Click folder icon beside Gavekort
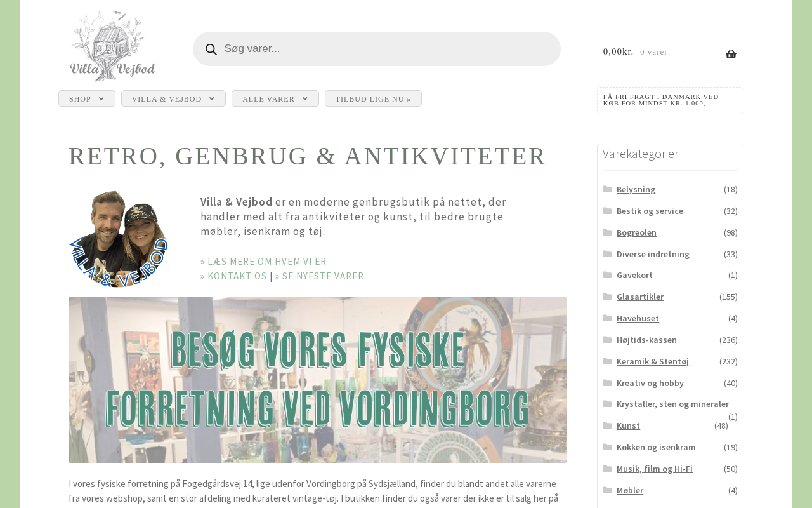The width and height of the screenshot is (812, 508). (x=607, y=275)
